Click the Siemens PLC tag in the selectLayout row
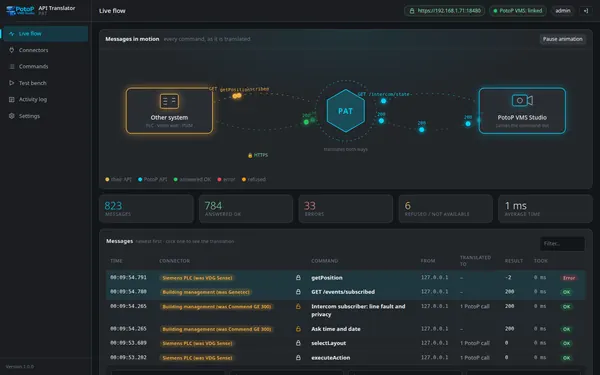The width and height of the screenshot is (600, 375). [x=197, y=343]
